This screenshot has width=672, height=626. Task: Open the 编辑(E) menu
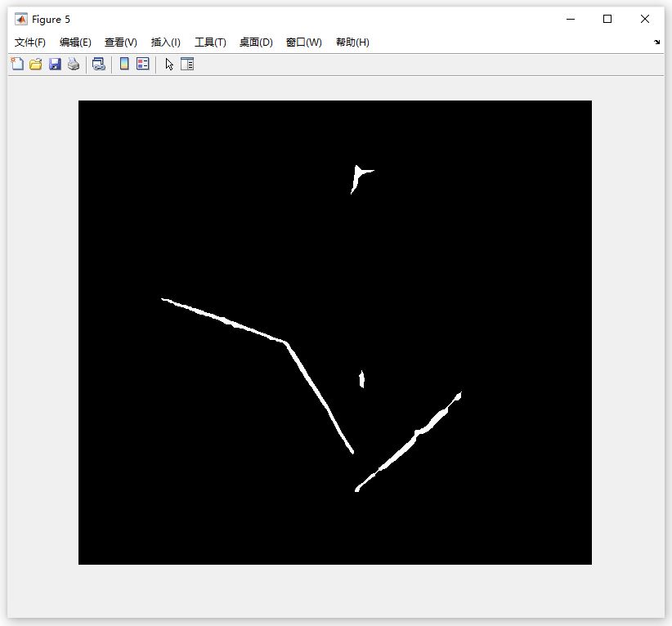(75, 42)
